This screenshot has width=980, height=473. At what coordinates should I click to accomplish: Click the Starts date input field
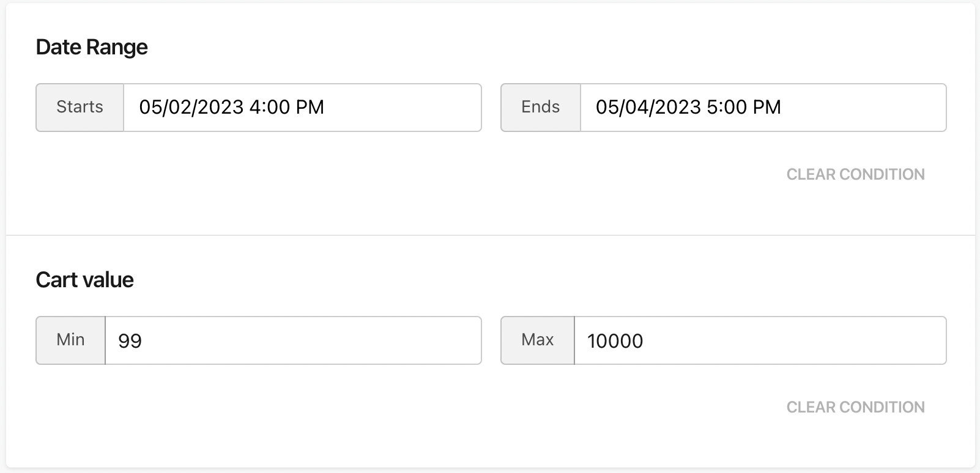(302, 108)
